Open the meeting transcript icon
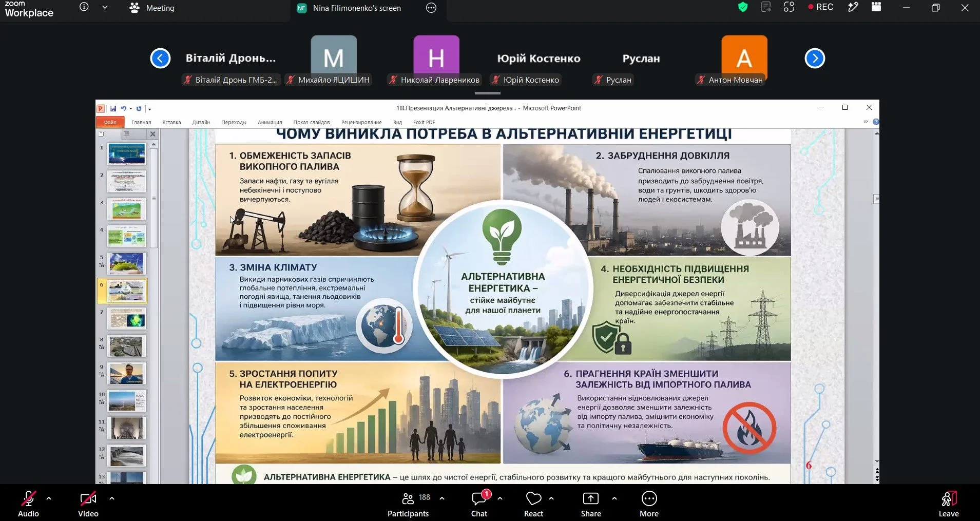 766,7
